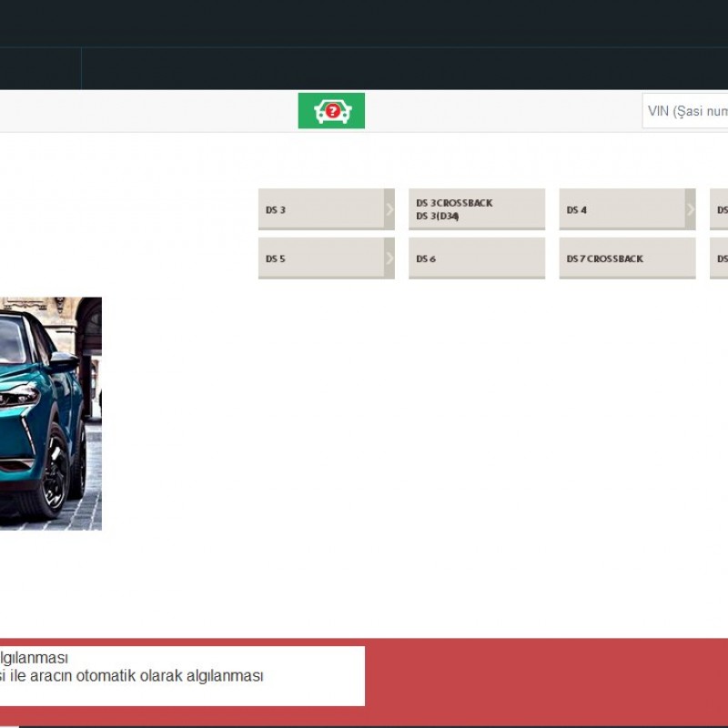The height and width of the screenshot is (728, 728).
Task: Open the DS 3 model catalog
Action: pyautogui.click(x=318, y=209)
